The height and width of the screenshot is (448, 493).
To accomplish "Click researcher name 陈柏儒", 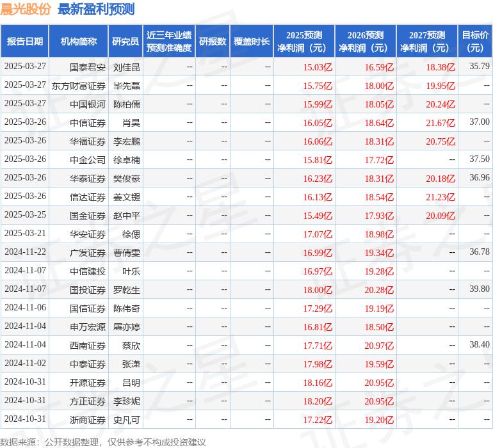I will point(126,104).
